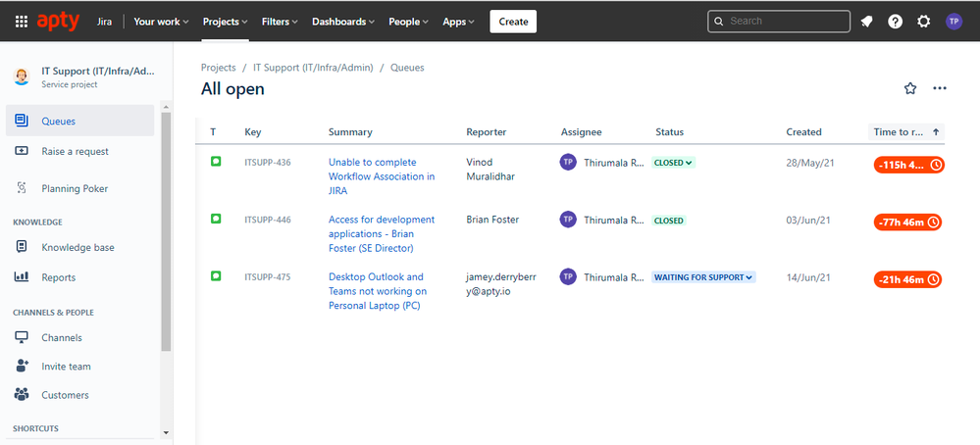Click assignee avatar on ITSUPP-446 row
This screenshot has width=980, height=445.
568,219
